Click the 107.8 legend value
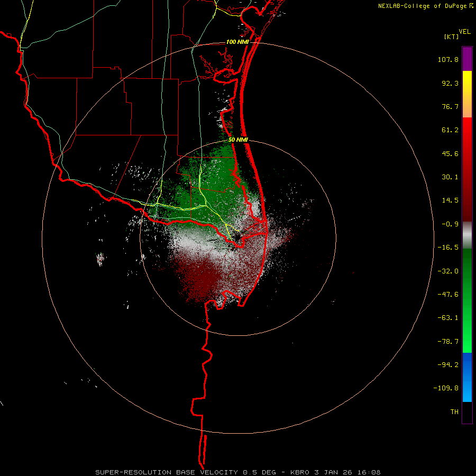 [x=448, y=59]
